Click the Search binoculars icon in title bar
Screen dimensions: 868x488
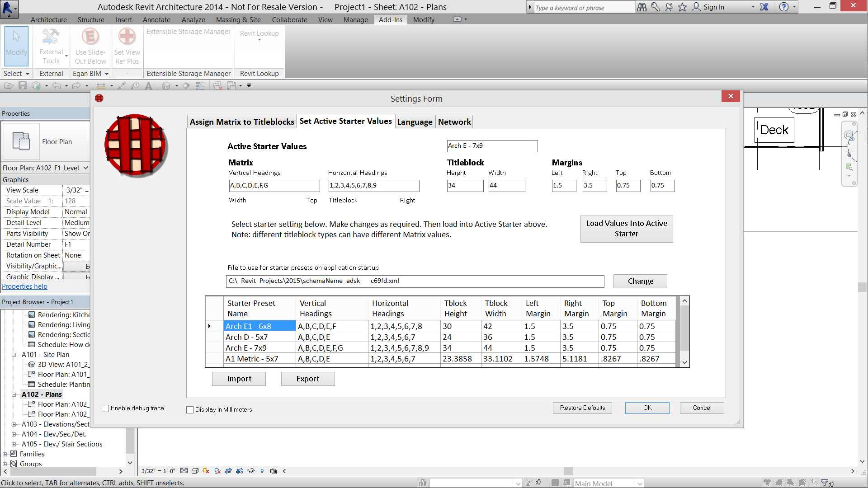(x=642, y=7)
